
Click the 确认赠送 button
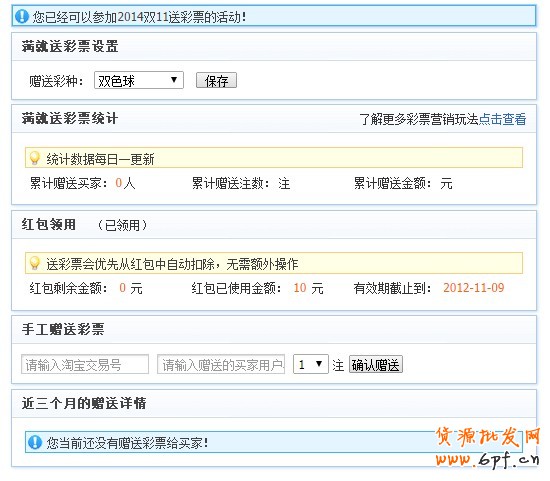(x=376, y=365)
